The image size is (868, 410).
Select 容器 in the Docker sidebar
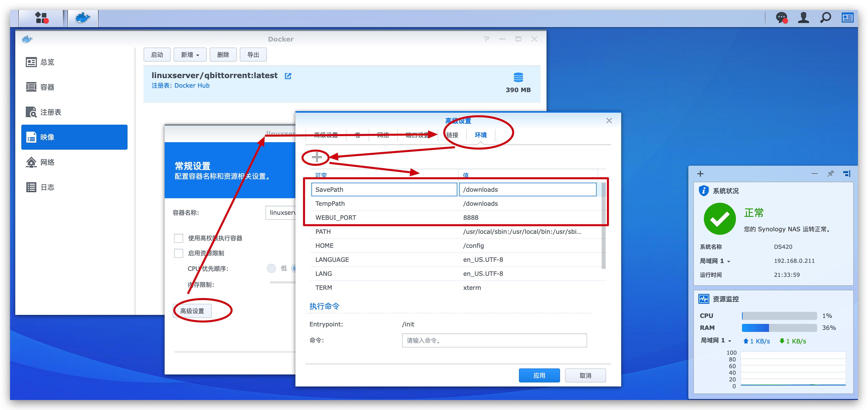pos(47,87)
